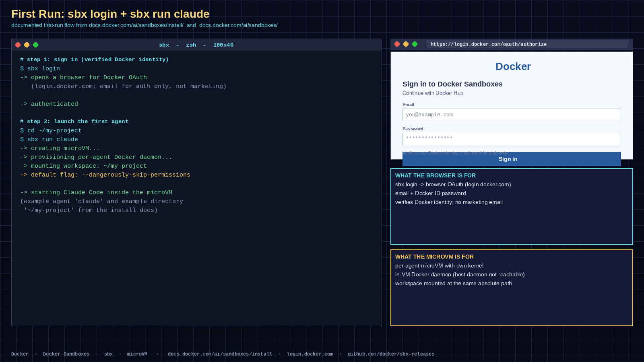Click footer 'docs.docker.com/ai/sandboxes/install' entry

(220, 354)
